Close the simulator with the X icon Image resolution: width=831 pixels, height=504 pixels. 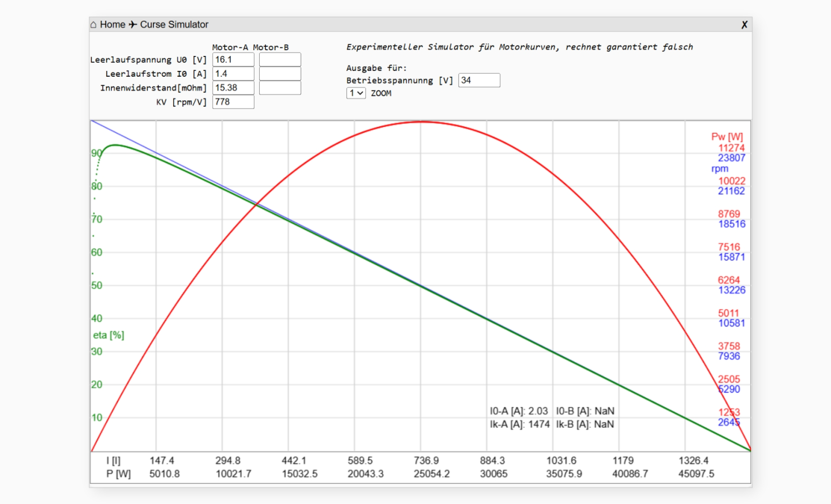pos(744,25)
